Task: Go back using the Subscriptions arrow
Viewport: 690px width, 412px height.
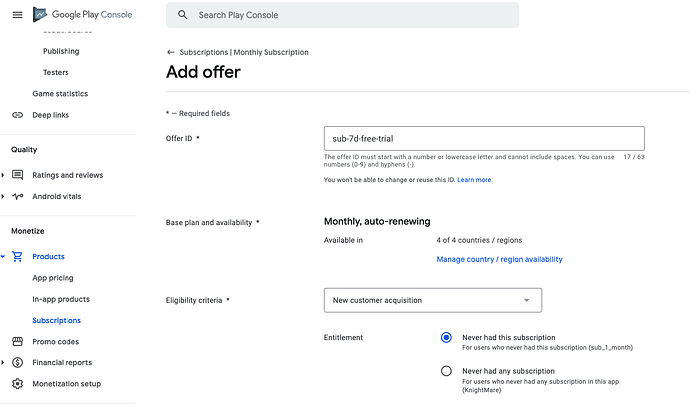Action: [171, 52]
